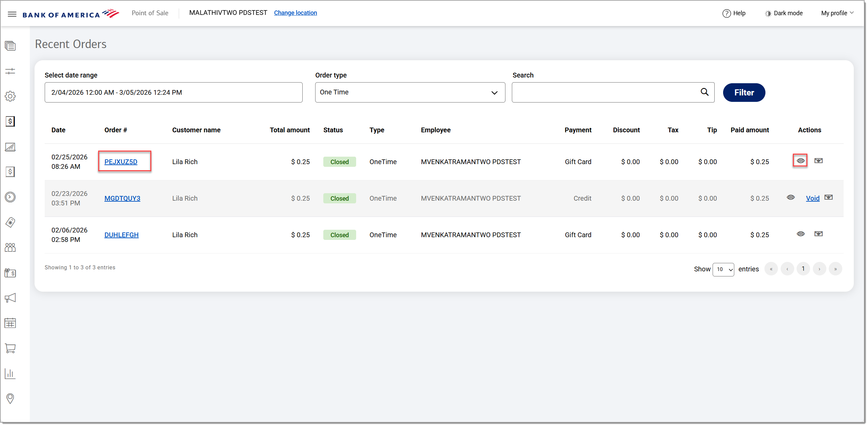Viewport: 868px width, 426px height.
Task: Expand the My profile dropdown
Action: 836,13
